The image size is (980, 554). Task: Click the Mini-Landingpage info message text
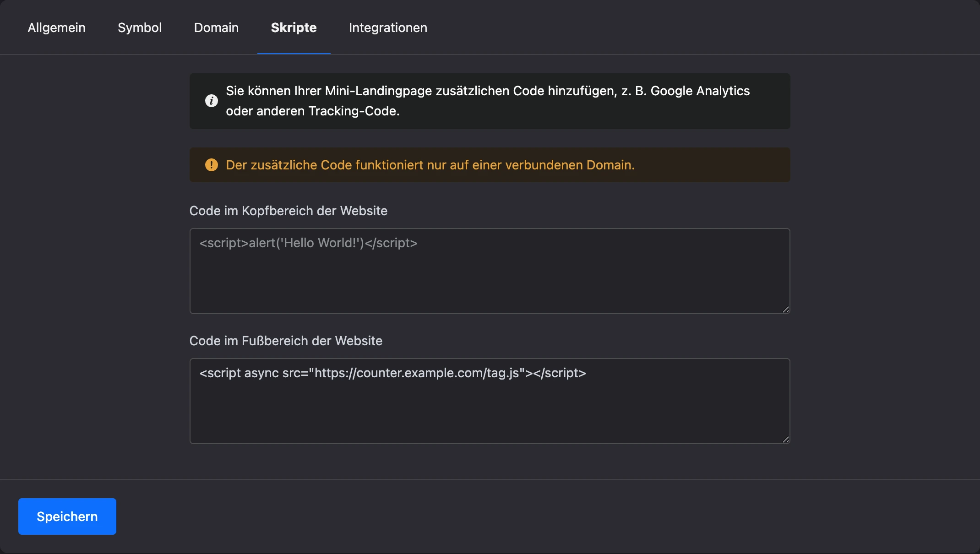pyautogui.click(x=488, y=101)
